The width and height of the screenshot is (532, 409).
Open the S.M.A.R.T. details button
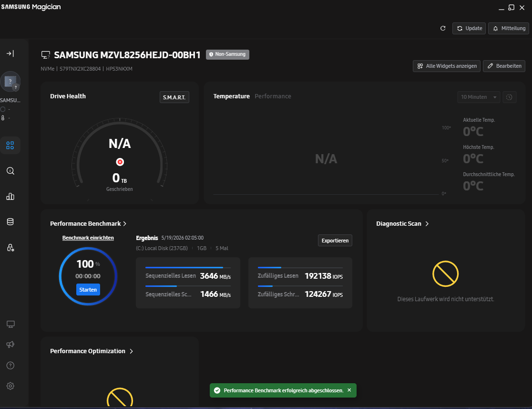click(x=174, y=97)
